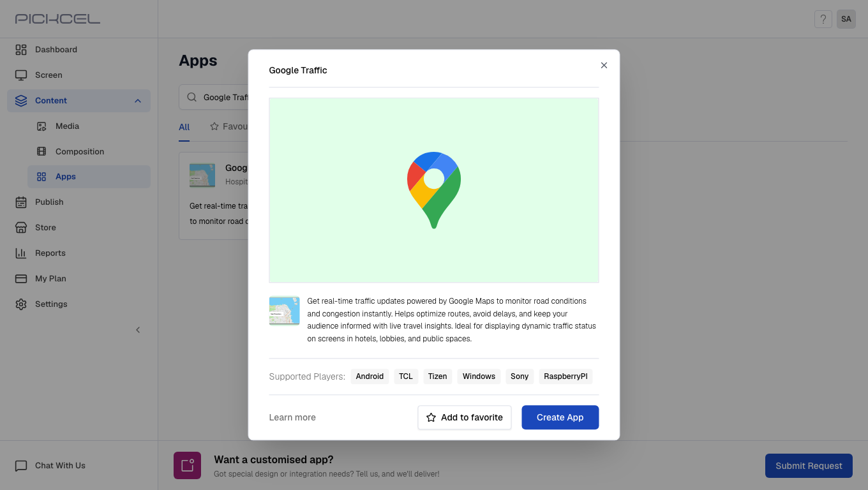This screenshot has height=490, width=868.
Task: Select the Windows player tag
Action: 479,376
